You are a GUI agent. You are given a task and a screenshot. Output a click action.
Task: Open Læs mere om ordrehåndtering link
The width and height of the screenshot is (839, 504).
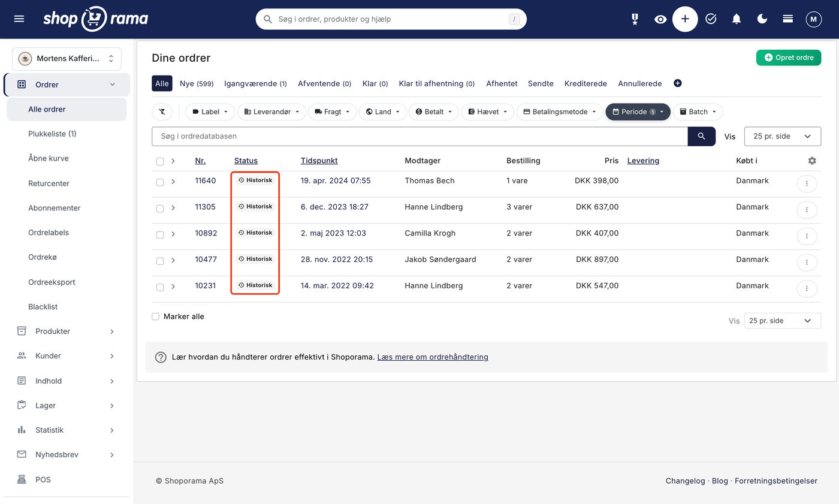pos(433,357)
